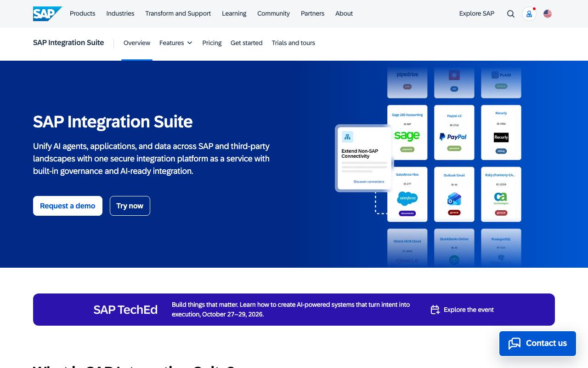588x368 pixels.
Task: Switch to the Overview tab
Action: (137, 43)
